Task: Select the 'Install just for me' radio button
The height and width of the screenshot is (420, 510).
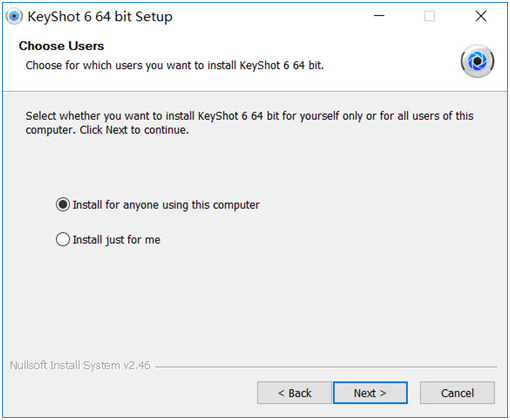Action: (x=63, y=239)
